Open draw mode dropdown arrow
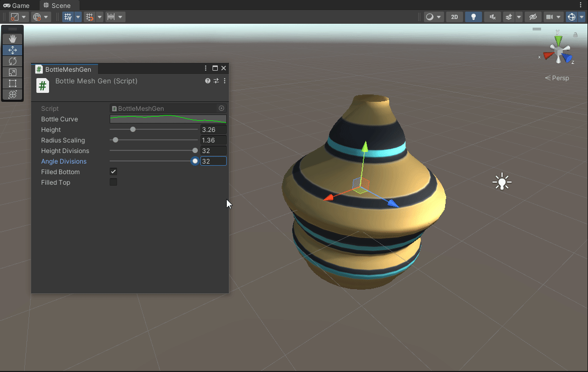Image resolution: width=588 pixels, height=372 pixels. (x=439, y=17)
